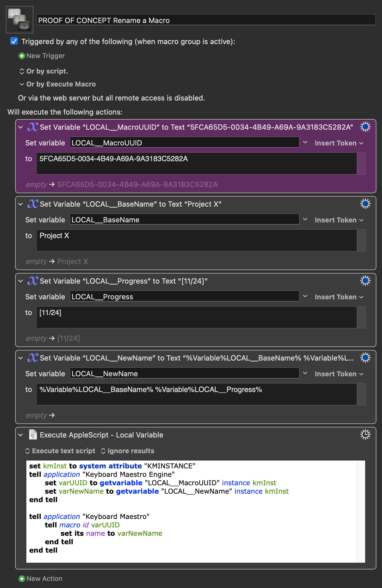This screenshot has width=382, height=588.
Task: Open gear menu for LOCAL__BaseName action
Action: pyautogui.click(x=365, y=204)
